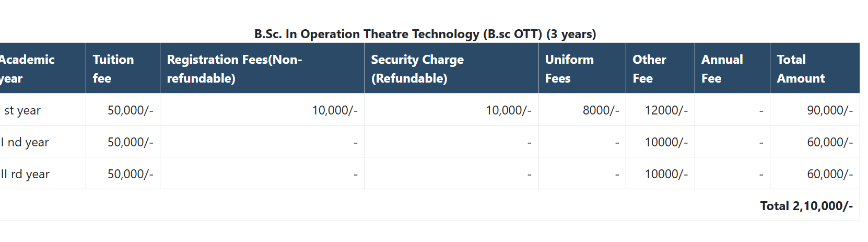The width and height of the screenshot is (868, 242).
Task: Click first year registration fee 10,000/-
Action: point(334,110)
